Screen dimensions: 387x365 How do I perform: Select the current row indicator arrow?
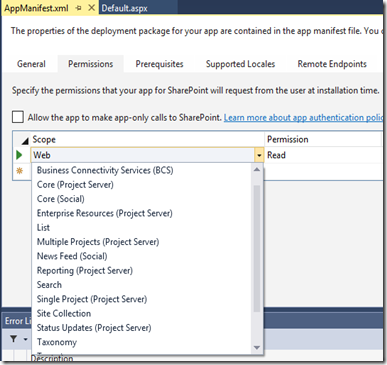click(19, 155)
